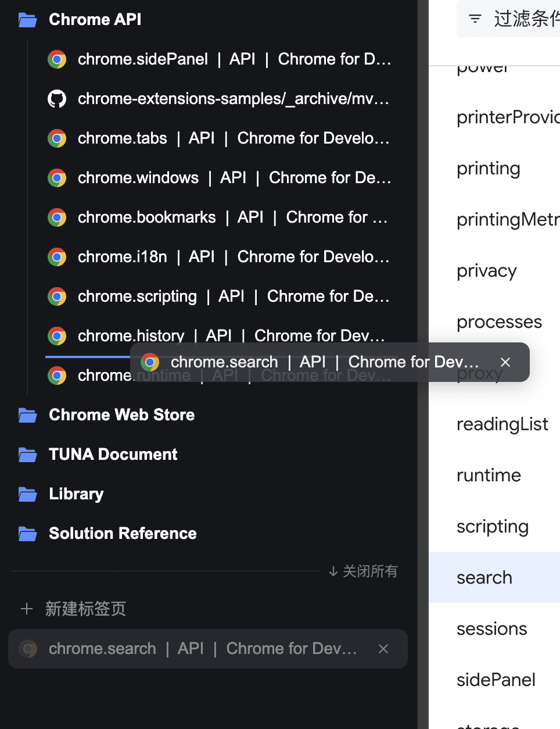Open the chrome.bookmarks API tab
The image size is (560, 729).
pyautogui.click(x=219, y=217)
